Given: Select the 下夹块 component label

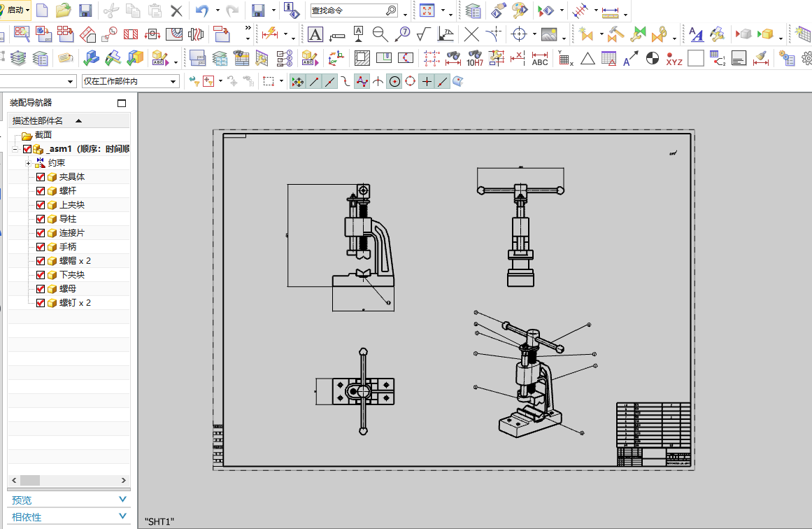Looking at the screenshot, I should click(71, 274).
